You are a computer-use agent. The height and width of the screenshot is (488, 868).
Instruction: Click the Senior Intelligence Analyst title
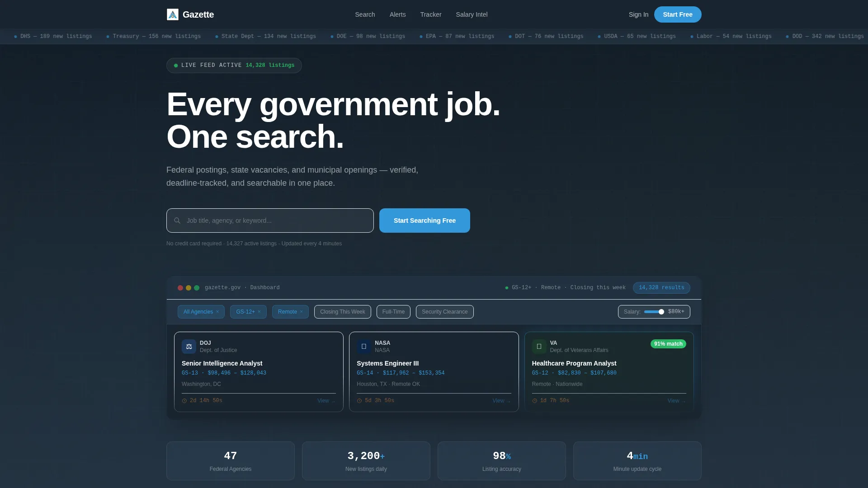tap(222, 363)
